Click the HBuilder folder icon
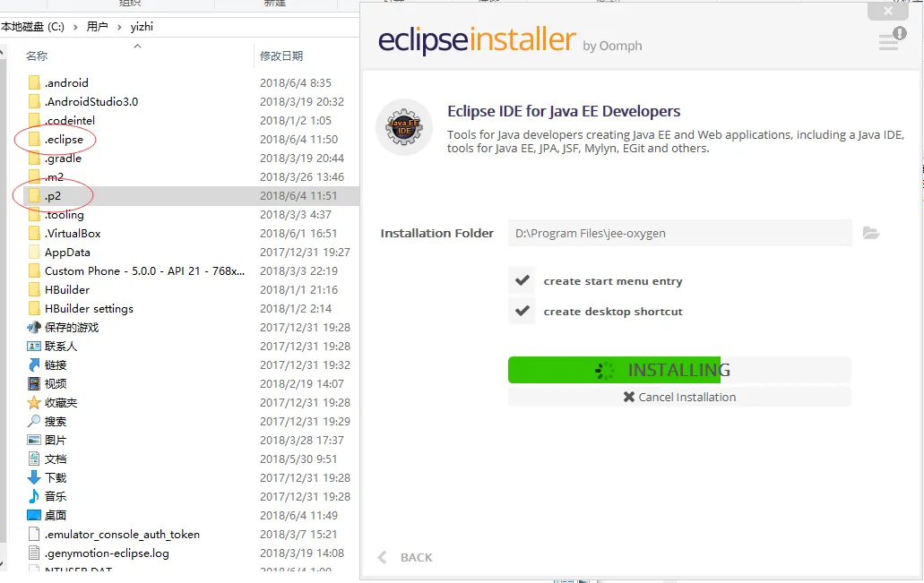 (x=34, y=290)
